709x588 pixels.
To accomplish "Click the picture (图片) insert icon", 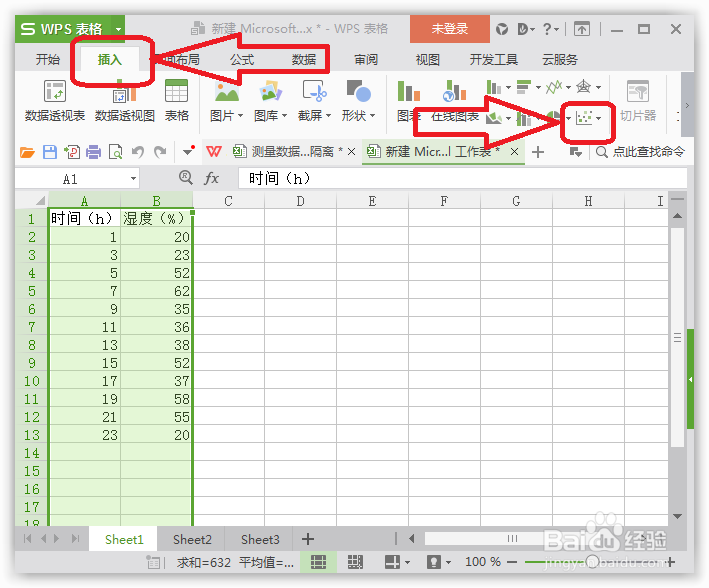I will click(227, 91).
